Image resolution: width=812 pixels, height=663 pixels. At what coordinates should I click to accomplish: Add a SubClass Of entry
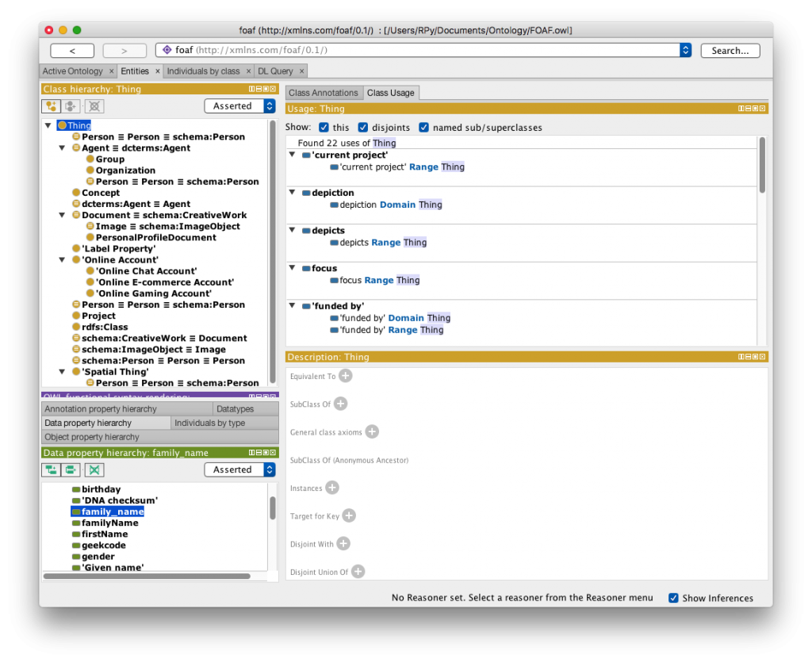pyautogui.click(x=340, y=404)
